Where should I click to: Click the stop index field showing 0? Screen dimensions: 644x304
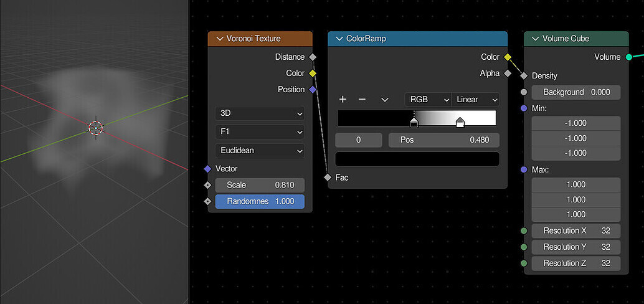click(x=359, y=140)
